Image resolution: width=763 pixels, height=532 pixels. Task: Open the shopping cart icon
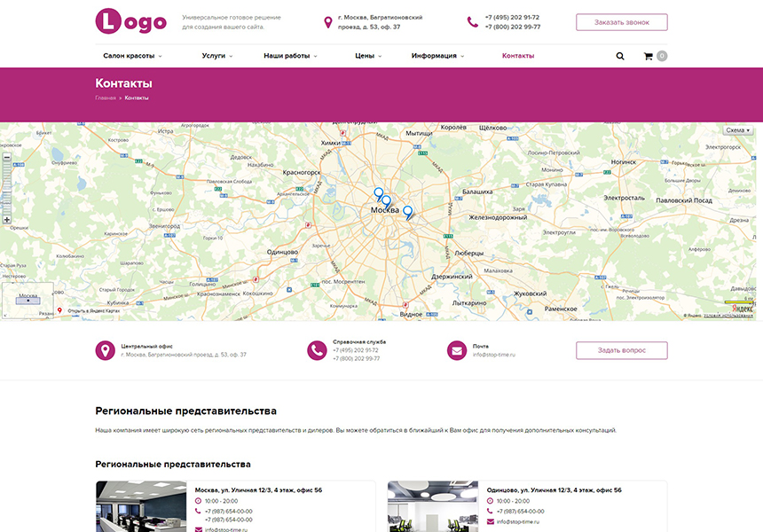(x=649, y=56)
